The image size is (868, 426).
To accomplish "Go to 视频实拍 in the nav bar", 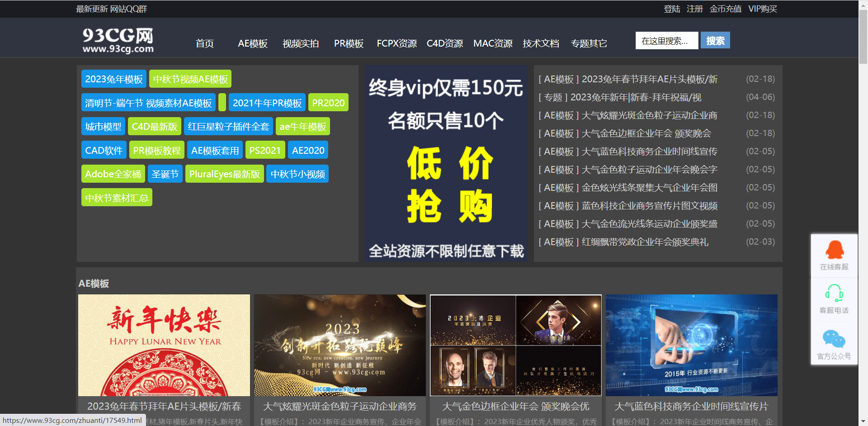I will [x=301, y=43].
